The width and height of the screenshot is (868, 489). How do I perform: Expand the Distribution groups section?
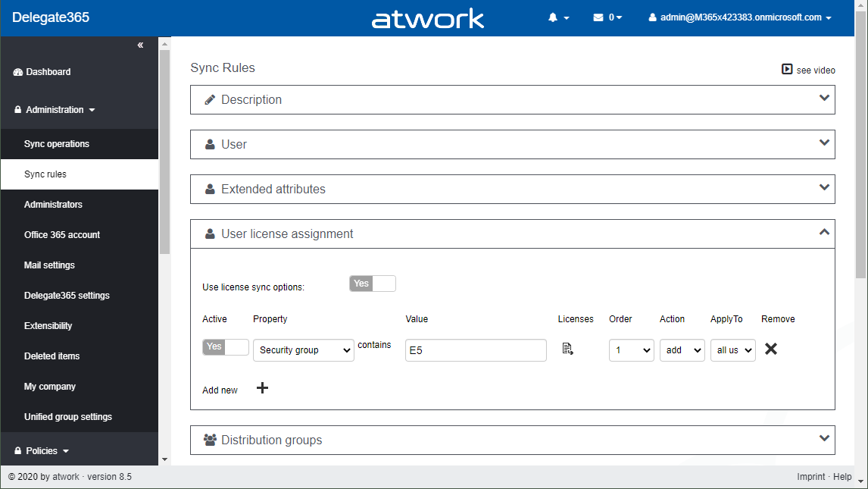tap(512, 440)
